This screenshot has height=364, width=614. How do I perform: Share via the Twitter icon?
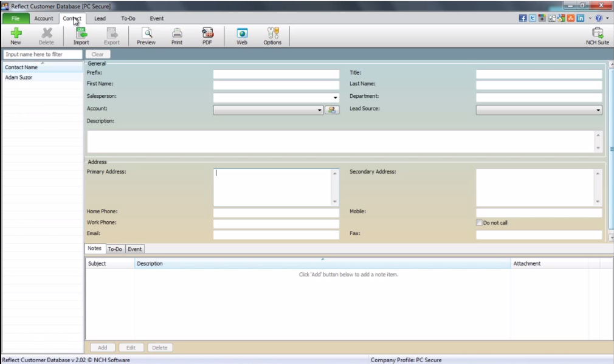[533, 18]
